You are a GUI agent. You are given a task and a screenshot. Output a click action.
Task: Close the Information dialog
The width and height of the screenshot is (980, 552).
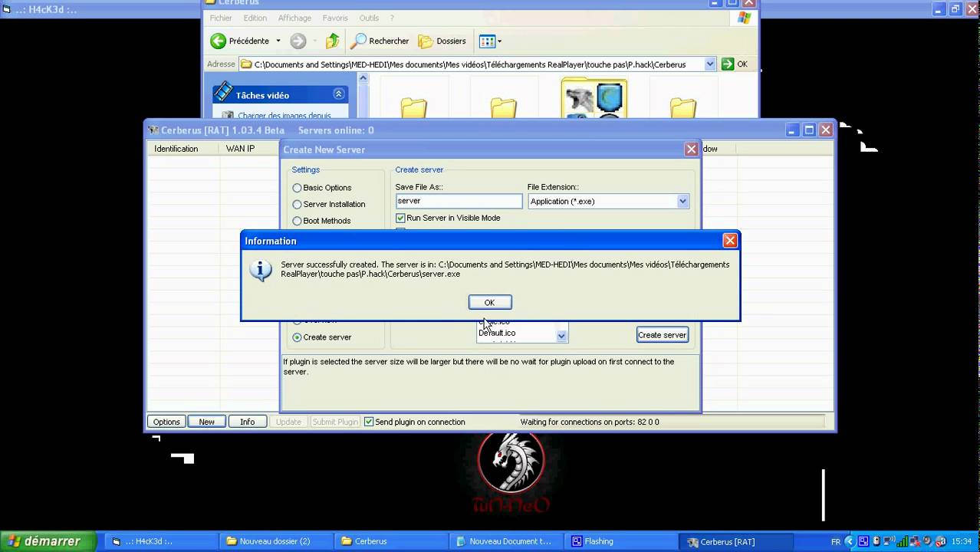click(730, 241)
